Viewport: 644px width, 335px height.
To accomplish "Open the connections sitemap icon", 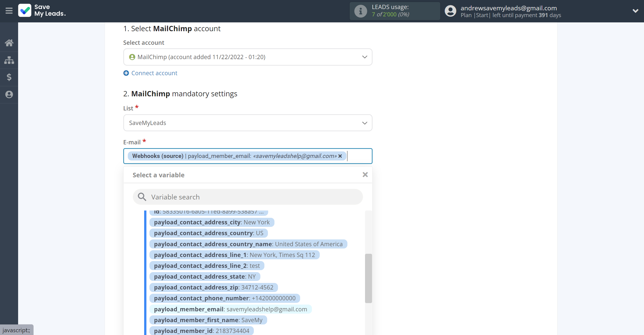I will (9, 60).
